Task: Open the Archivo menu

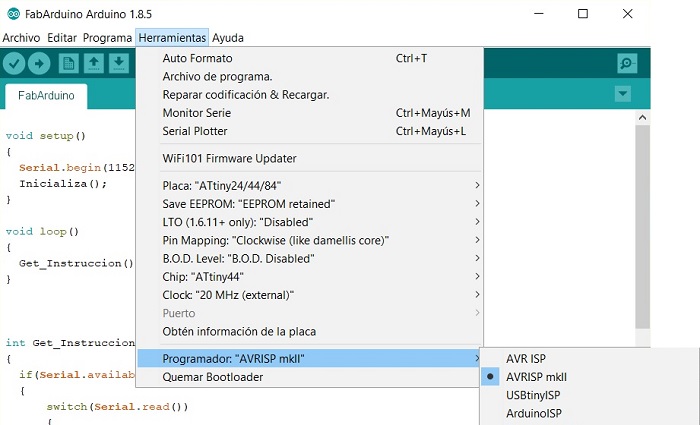Action: 22,37
